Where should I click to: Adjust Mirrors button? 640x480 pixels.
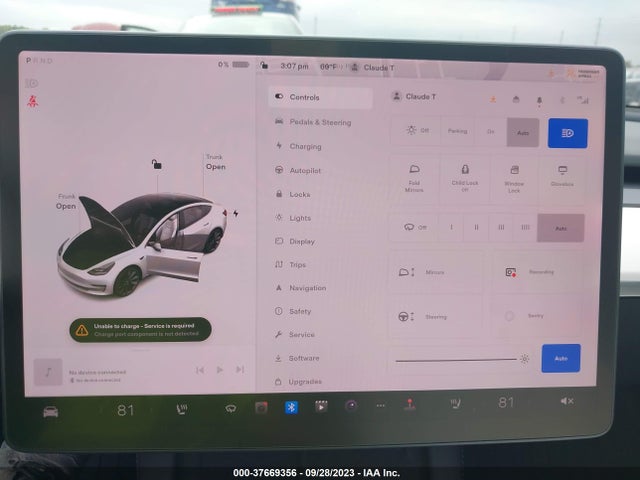(436, 272)
